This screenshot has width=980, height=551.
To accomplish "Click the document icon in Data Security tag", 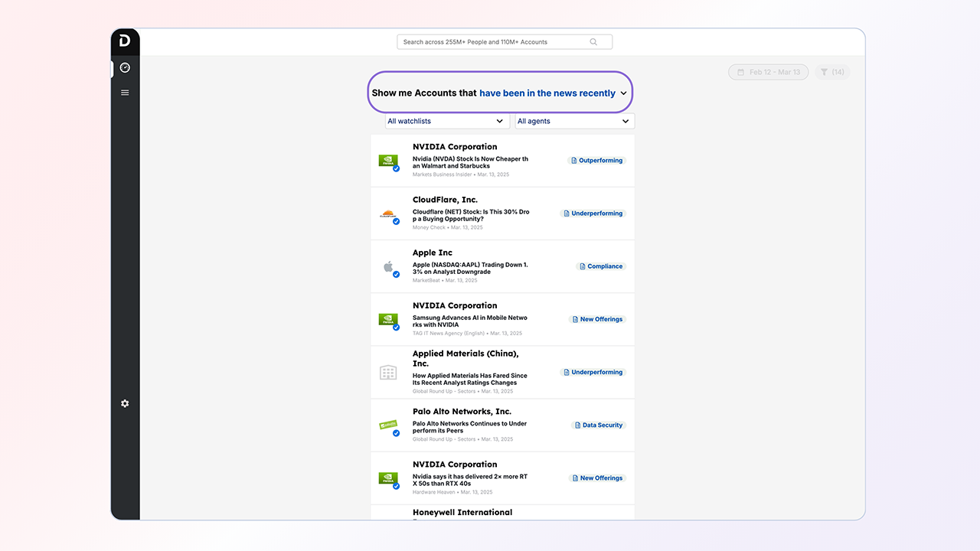I will coord(577,425).
